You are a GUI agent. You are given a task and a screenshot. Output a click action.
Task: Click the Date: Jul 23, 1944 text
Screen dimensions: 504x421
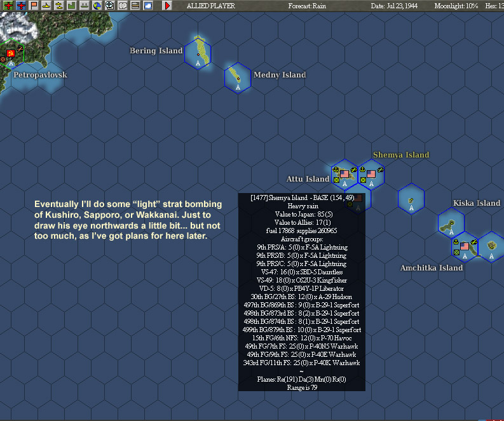[x=394, y=6]
